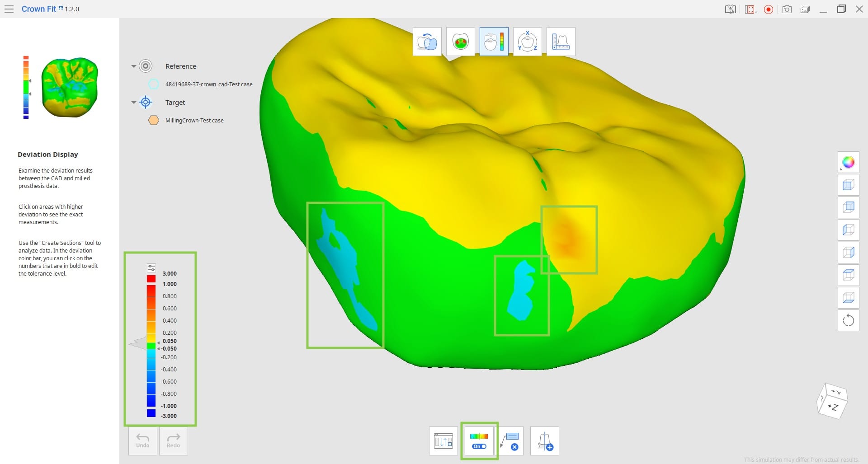
Task: Open the recording area dropdown arrow
Action: click(755, 11)
